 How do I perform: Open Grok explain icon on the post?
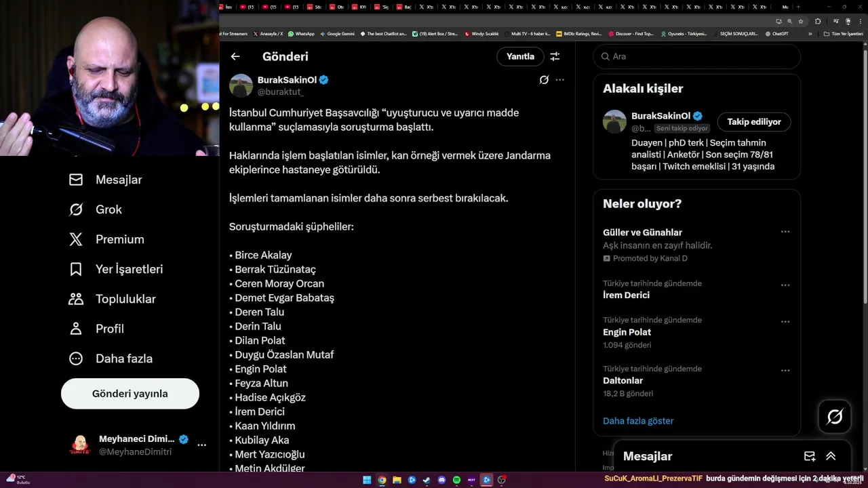coord(544,80)
